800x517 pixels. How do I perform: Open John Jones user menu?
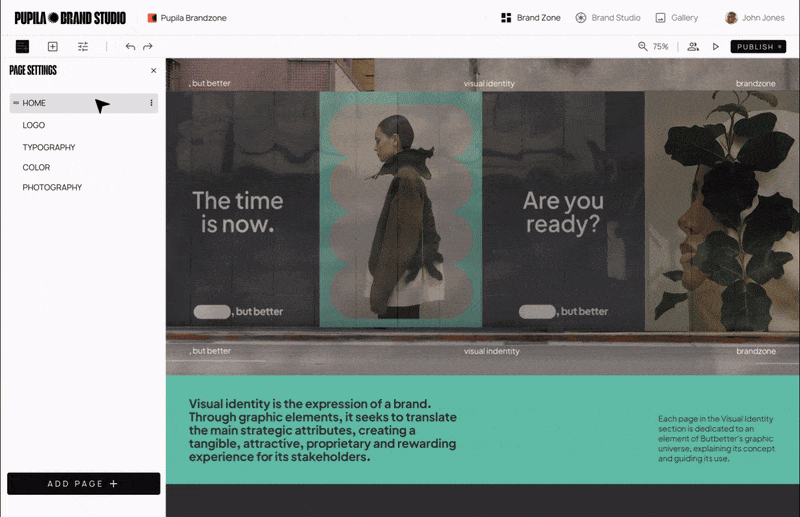[754, 18]
